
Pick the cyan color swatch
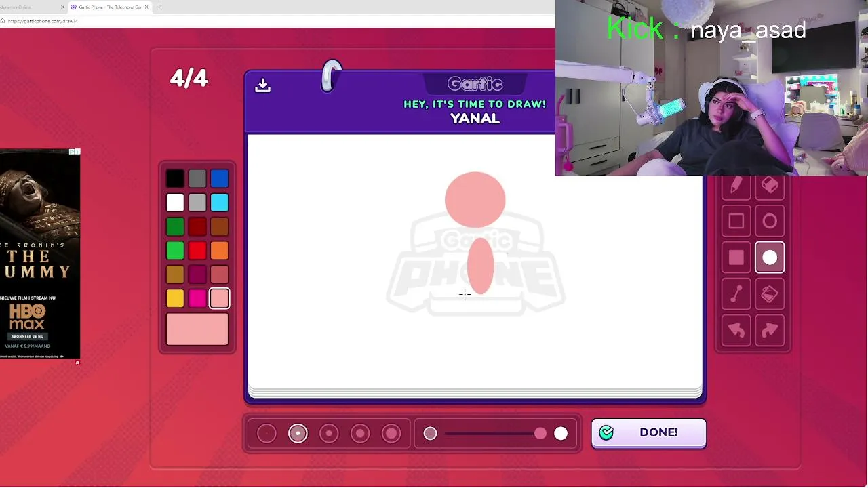coord(219,203)
